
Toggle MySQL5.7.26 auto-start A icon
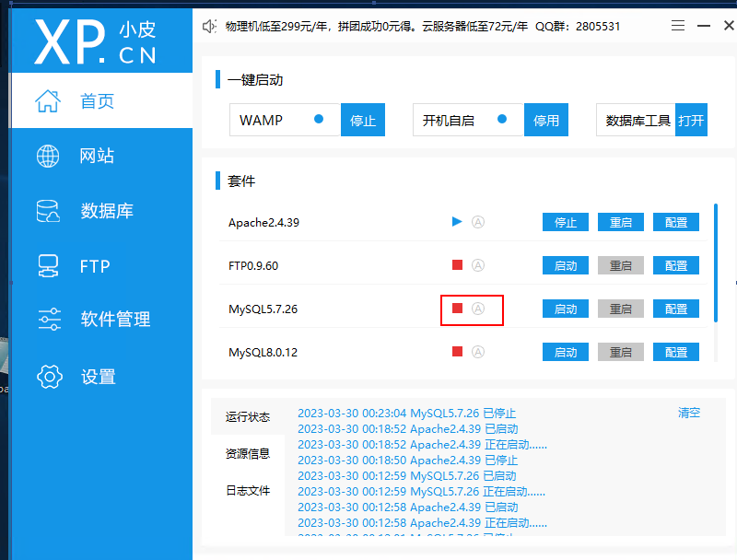[478, 309]
